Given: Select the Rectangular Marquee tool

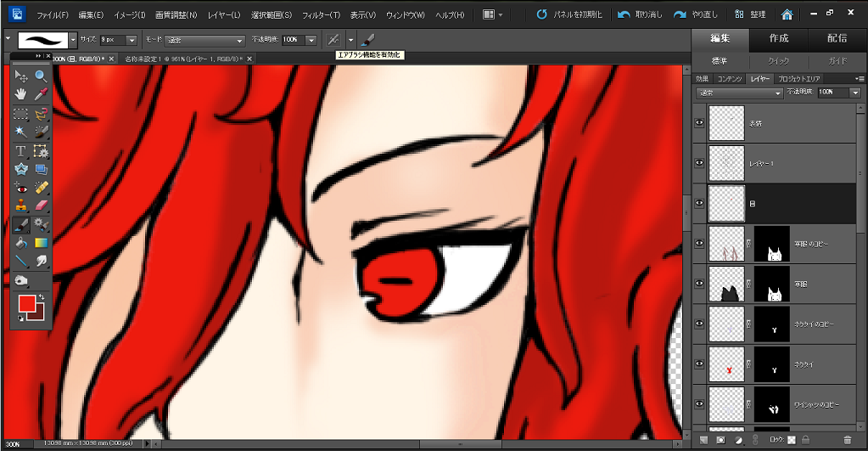Looking at the screenshot, I should [x=21, y=114].
